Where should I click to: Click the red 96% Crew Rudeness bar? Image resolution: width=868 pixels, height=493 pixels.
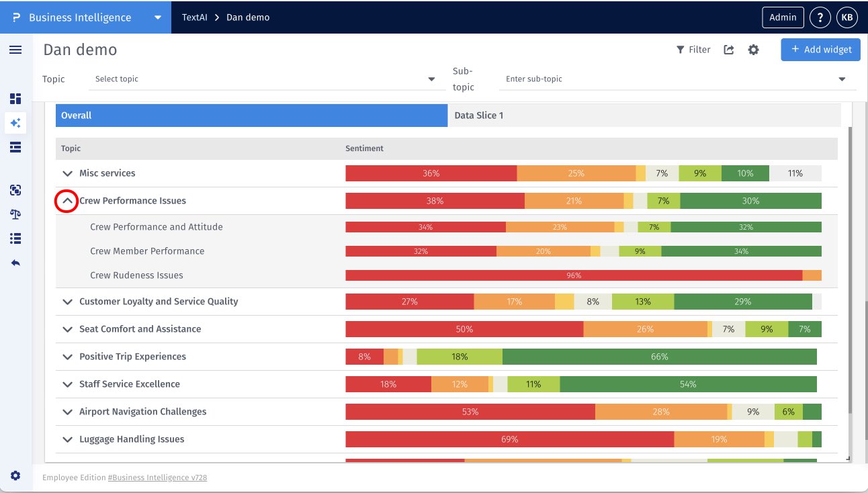click(x=573, y=275)
